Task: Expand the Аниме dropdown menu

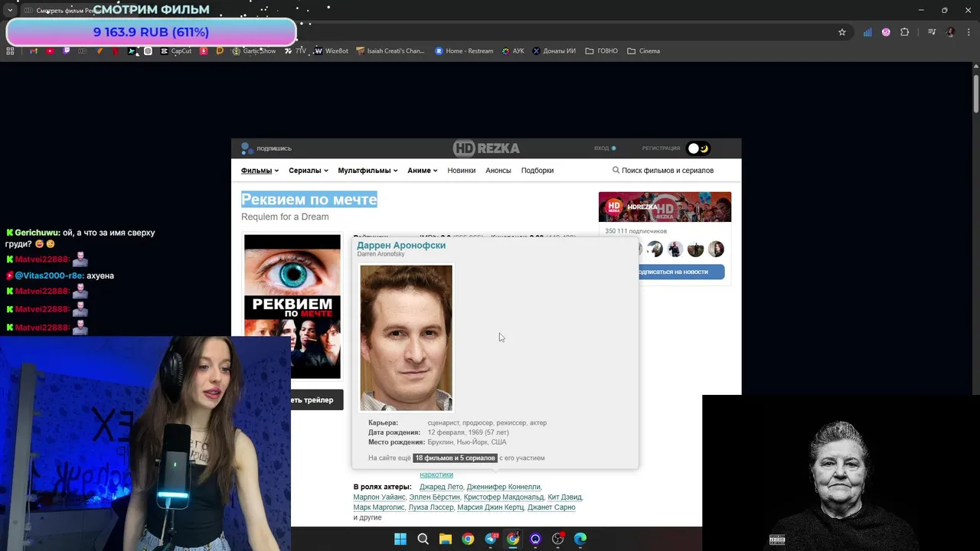Action: point(423,171)
